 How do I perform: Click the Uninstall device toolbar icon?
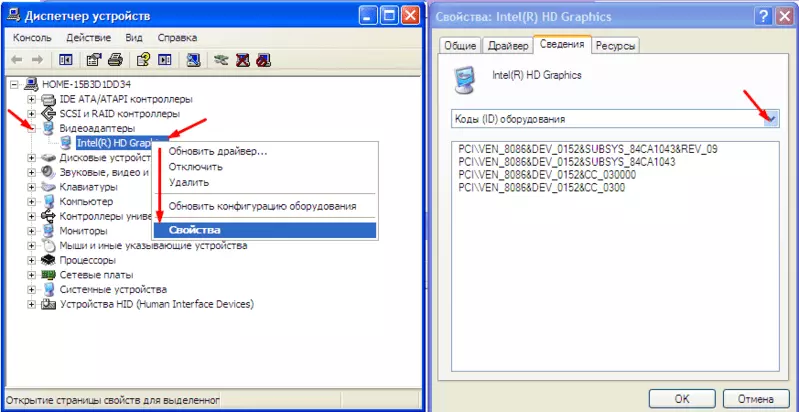click(238, 58)
